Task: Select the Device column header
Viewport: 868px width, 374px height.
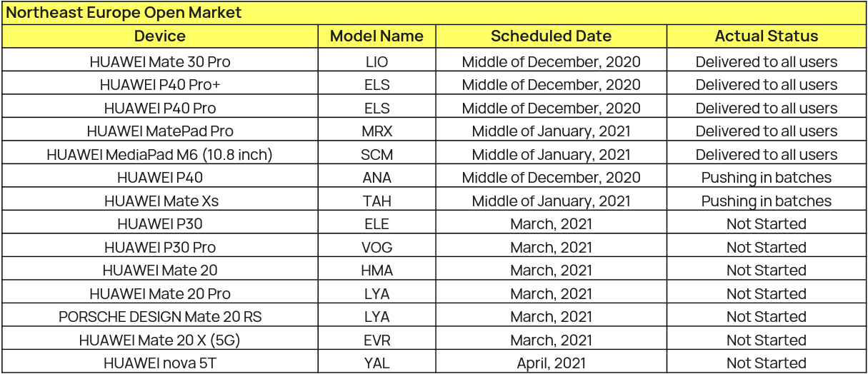Action: click(160, 36)
